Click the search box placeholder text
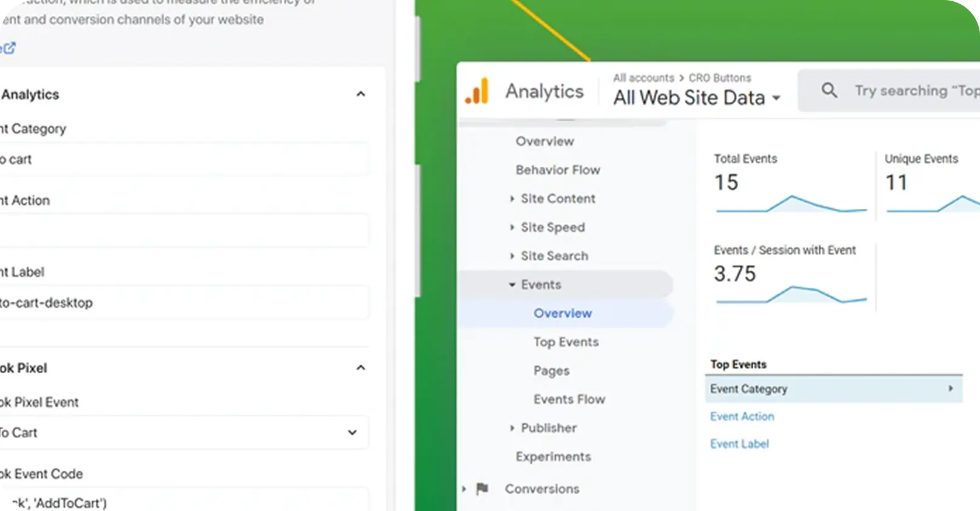 coord(916,91)
